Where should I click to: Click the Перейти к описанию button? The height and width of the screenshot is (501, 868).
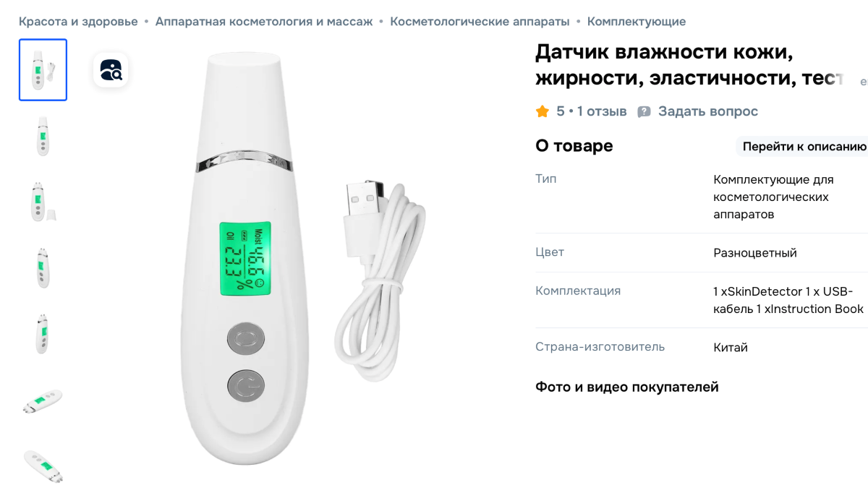(x=803, y=146)
